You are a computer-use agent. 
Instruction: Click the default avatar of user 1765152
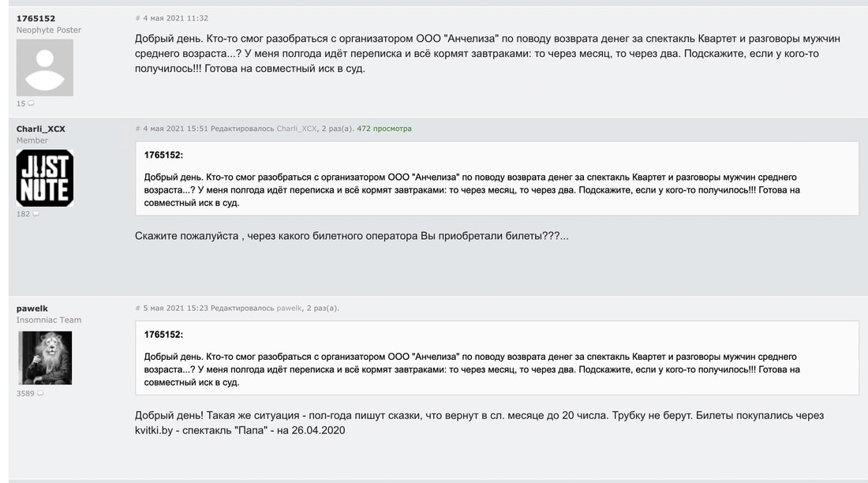pos(45,68)
